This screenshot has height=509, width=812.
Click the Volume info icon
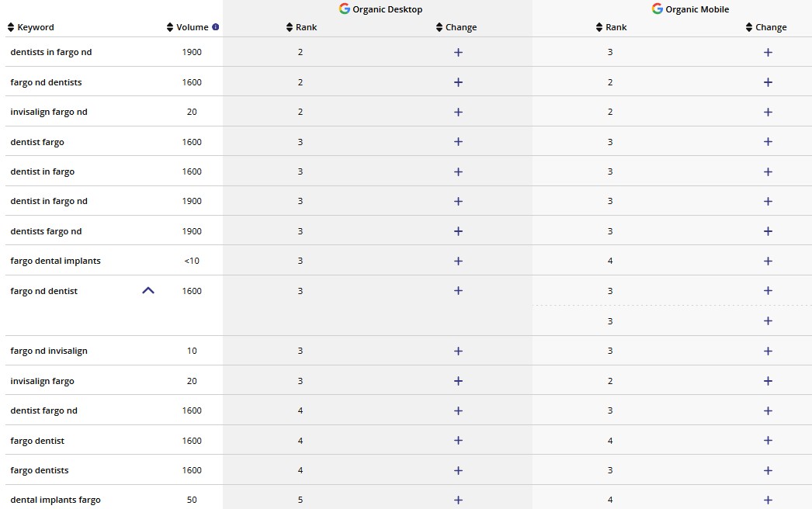(216, 27)
